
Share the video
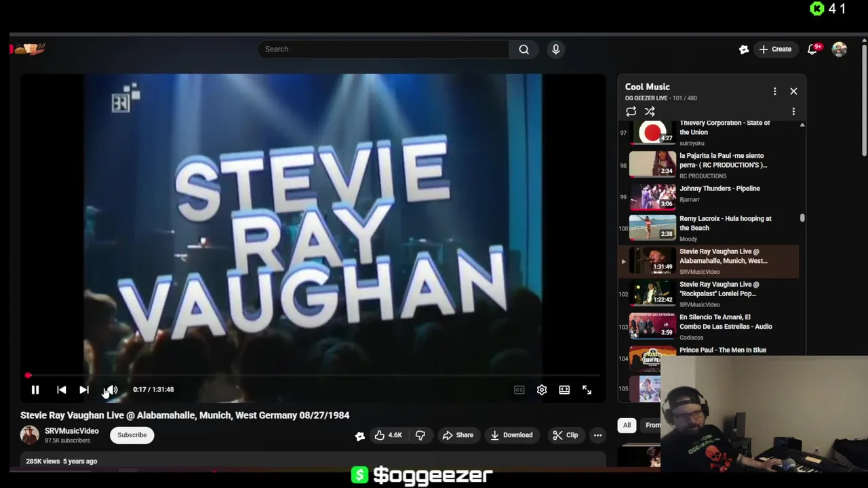click(x=458, y=435)
